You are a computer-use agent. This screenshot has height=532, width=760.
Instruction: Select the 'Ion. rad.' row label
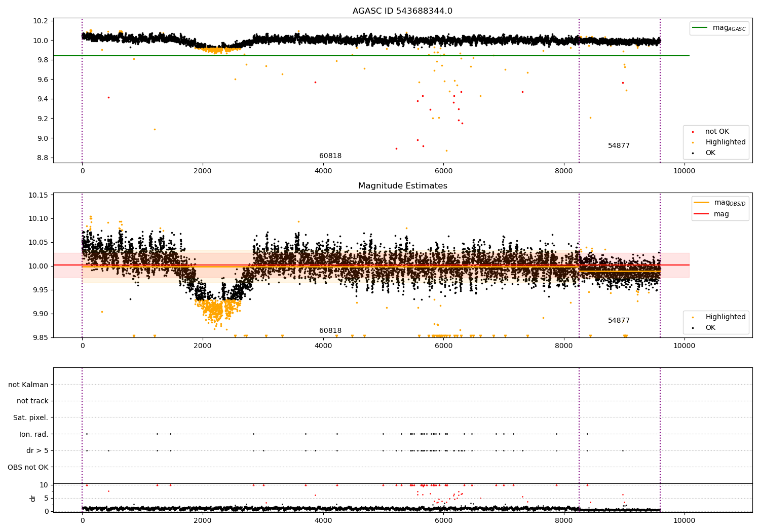[x=34, y=434]
